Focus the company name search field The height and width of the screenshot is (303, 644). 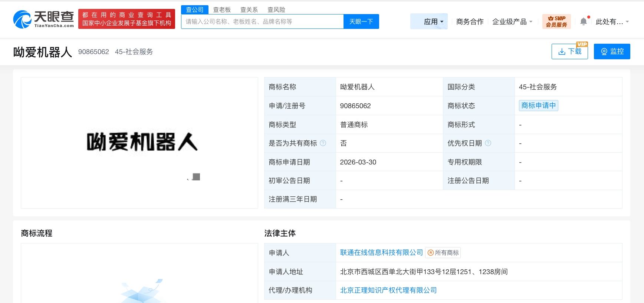(262, 21)
